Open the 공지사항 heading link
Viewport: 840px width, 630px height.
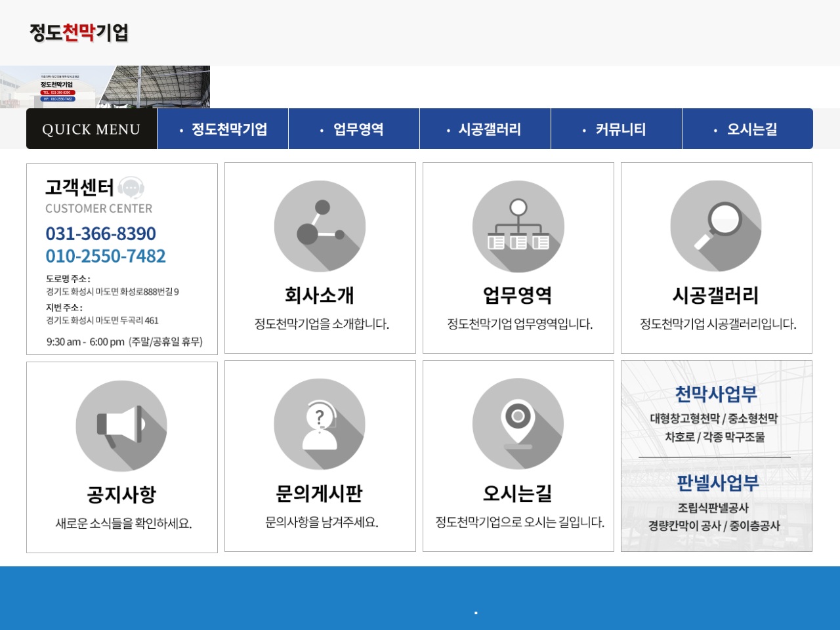click(x=121, y=495)
